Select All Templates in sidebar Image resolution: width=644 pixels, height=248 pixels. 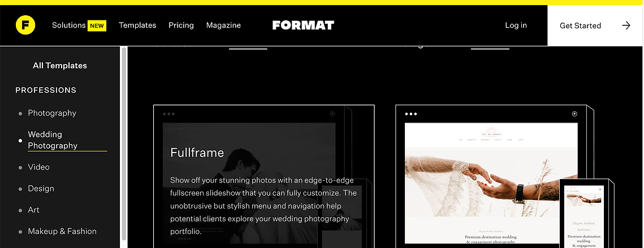click(60, 66)
